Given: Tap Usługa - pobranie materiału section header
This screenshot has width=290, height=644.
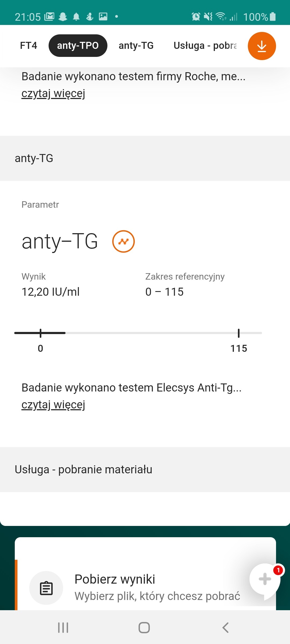Looking at the screenshot, I should pyautogui.click(x=84, y=470).
